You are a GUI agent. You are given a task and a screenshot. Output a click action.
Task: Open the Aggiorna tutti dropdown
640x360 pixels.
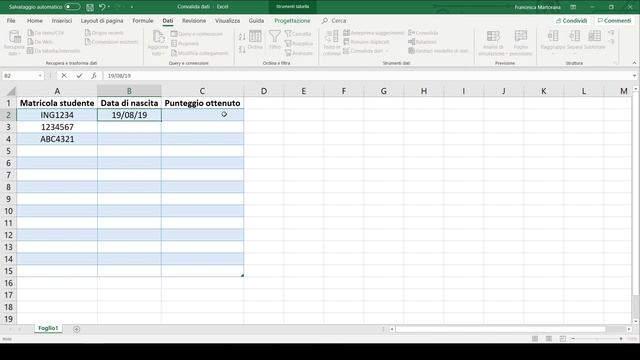pos(157,42)
